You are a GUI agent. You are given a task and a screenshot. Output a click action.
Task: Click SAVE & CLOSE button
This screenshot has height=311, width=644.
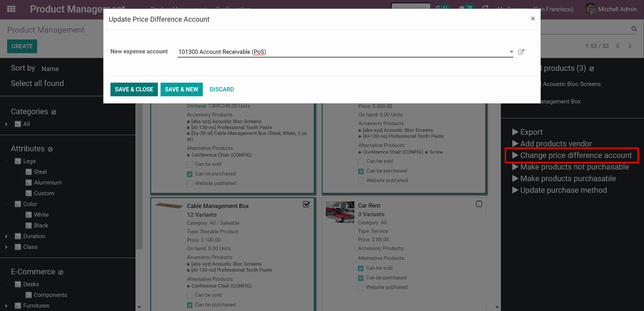134,89
